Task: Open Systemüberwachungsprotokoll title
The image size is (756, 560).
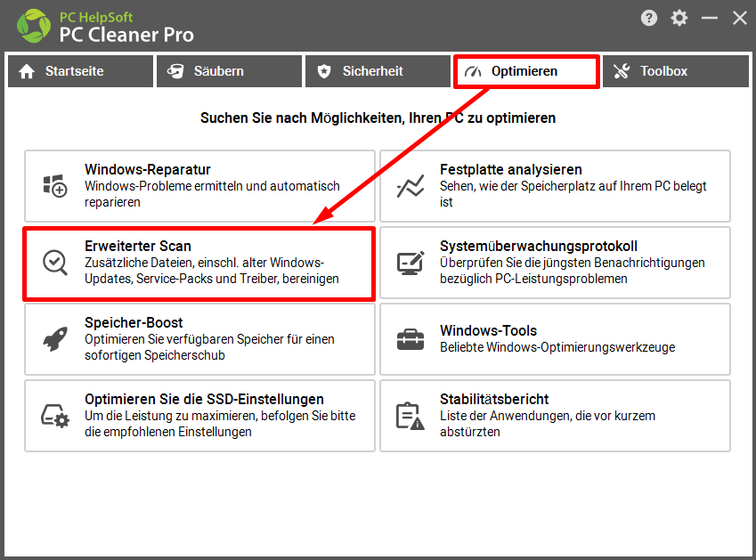Action: (539, 247)
